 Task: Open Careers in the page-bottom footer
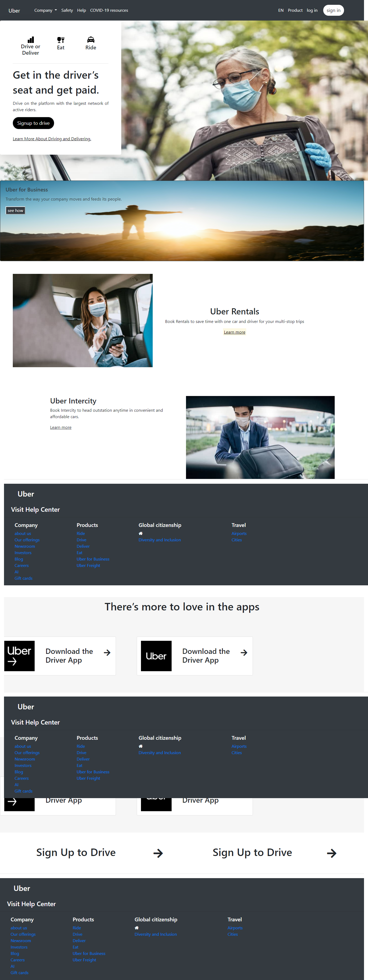pyautogui.click(x=18, y=960)
